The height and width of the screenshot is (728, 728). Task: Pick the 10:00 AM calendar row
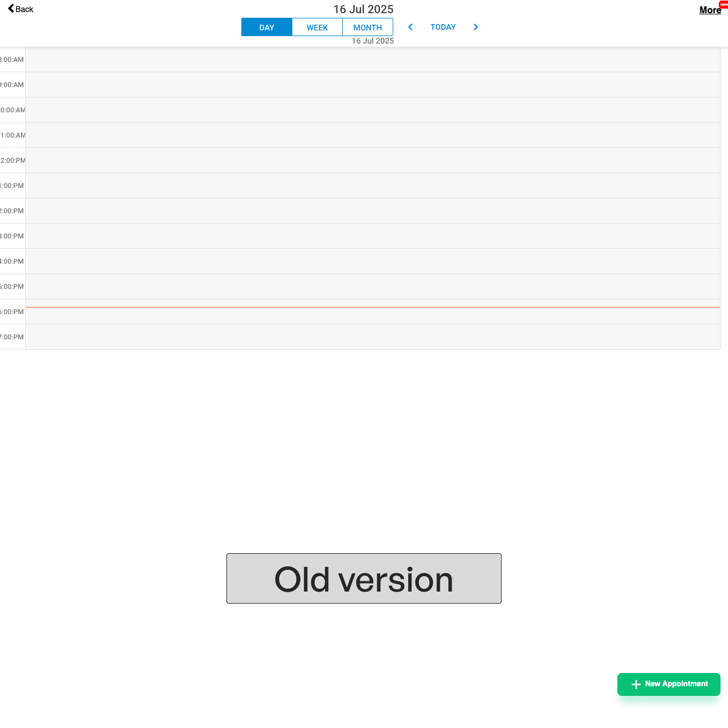[373, 110]
